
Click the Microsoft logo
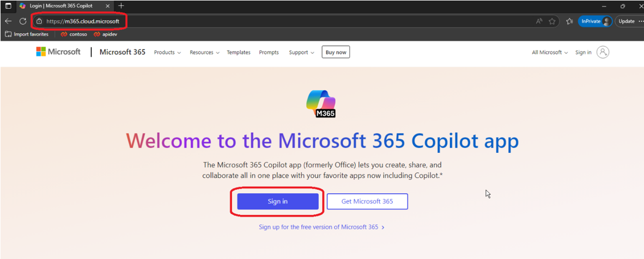click(58, 52)
